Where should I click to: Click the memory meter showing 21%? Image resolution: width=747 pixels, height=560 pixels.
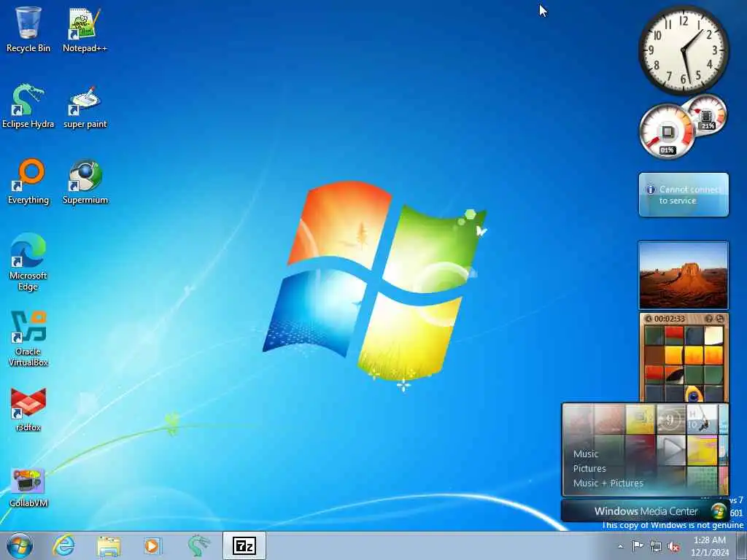pos(707,114)
